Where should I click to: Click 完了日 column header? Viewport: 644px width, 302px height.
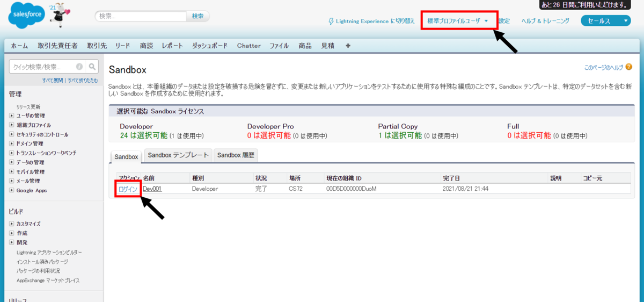point(452,178)
